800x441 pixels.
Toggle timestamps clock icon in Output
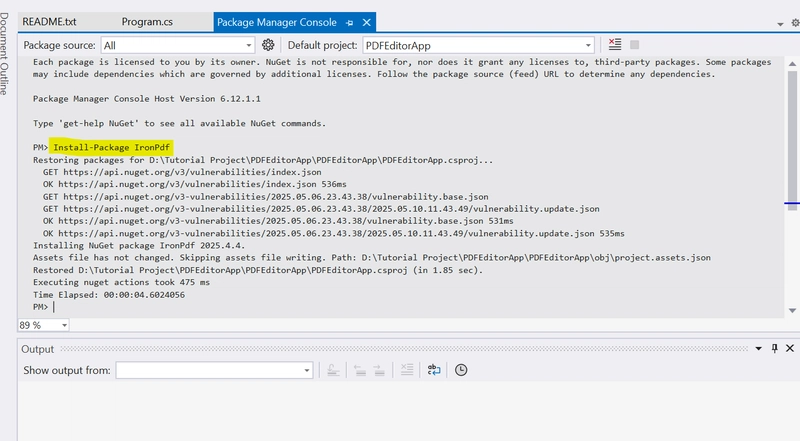(x=461, y=370)
